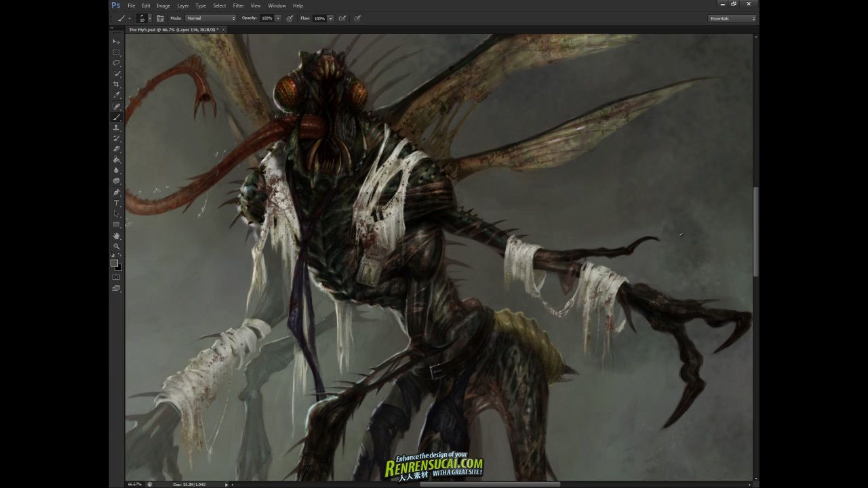
Task: Select the Clone Stamp tool
Action: click(117, 127)
